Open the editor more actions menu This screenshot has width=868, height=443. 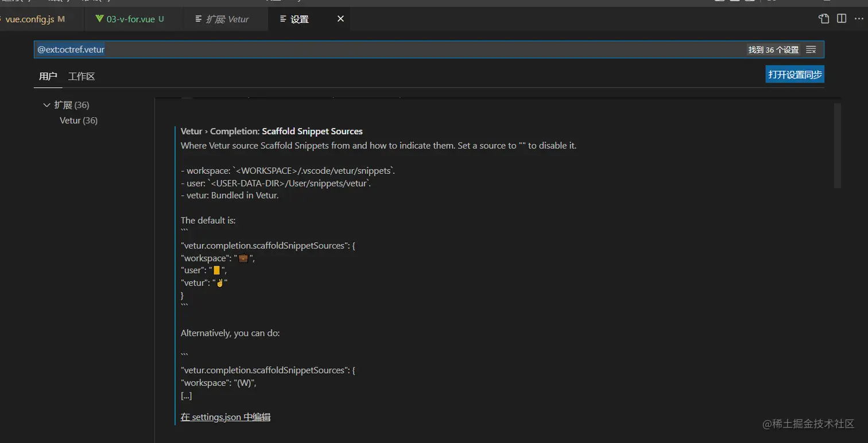[x=859, y=19]
